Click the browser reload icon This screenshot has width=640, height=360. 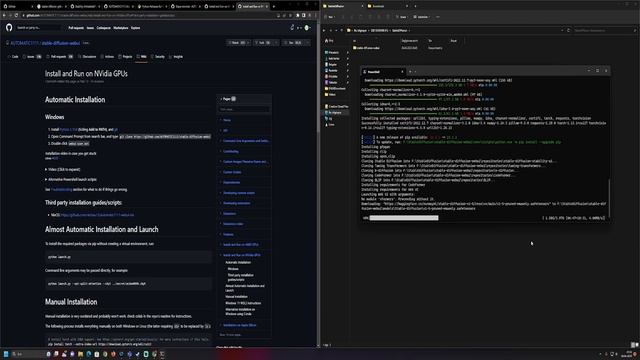click(16, 16)
